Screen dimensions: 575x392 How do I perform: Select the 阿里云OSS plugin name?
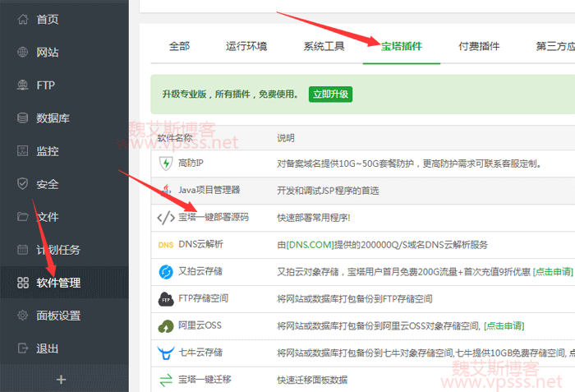(200, 325)
